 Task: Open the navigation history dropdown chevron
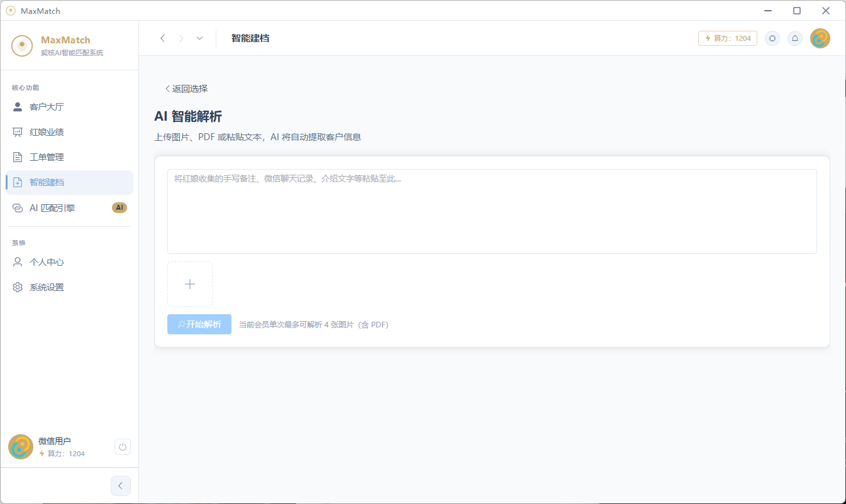[199, 38]
